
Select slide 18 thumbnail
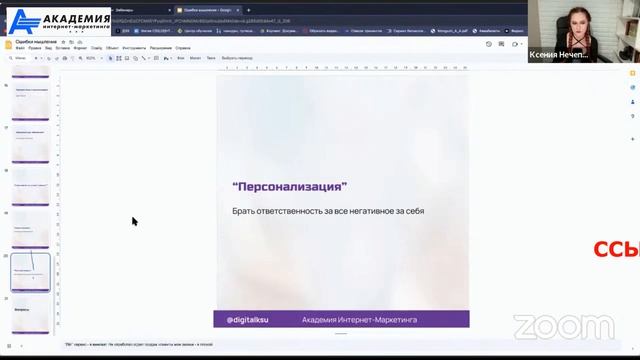(31, 187)
